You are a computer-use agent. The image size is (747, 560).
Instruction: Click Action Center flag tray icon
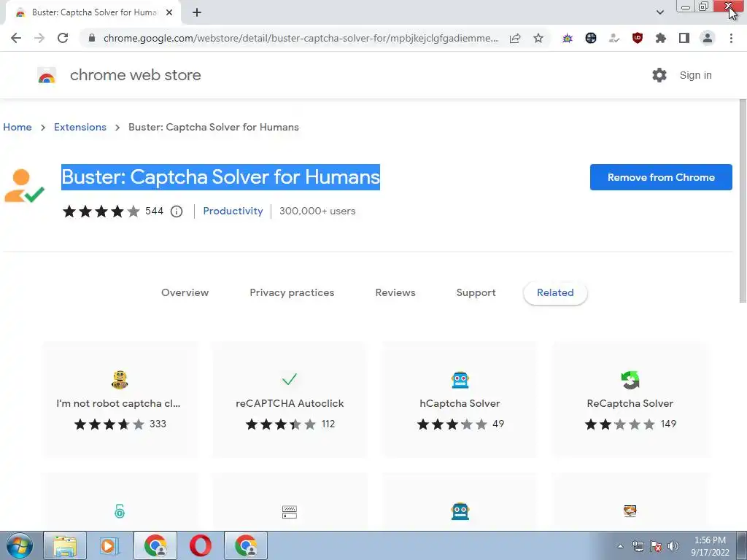coord(656,546)
